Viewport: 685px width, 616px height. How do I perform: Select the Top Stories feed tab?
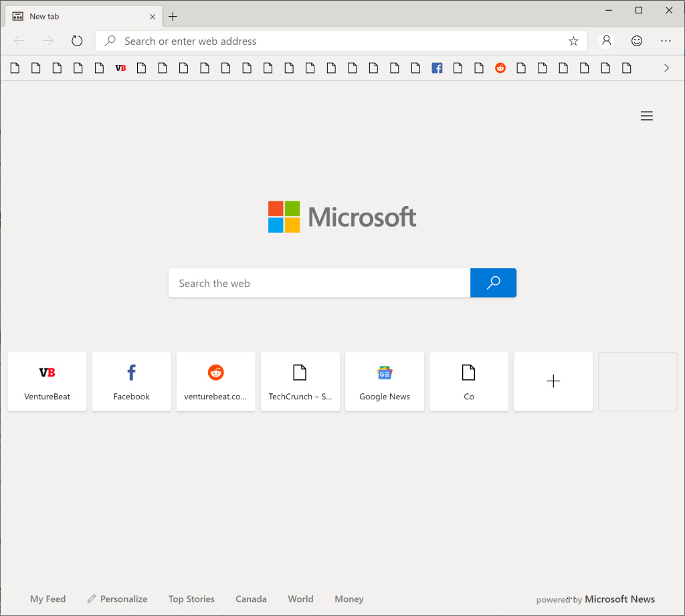[x=191, y=599]
